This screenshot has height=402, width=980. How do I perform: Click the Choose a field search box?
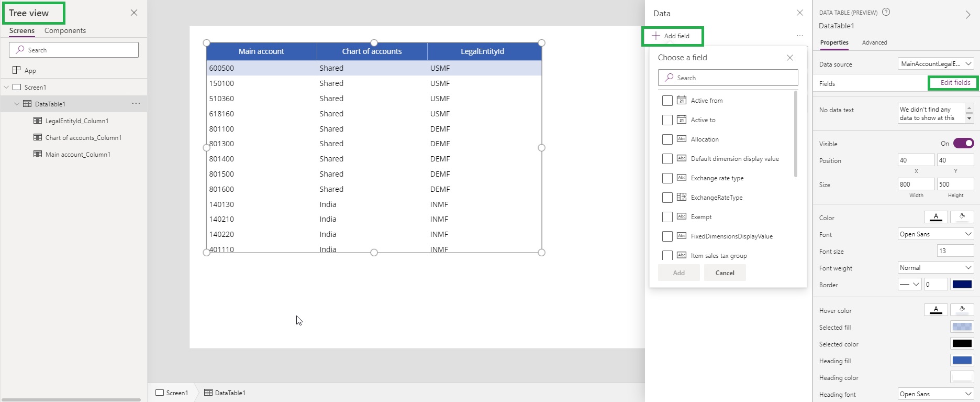point(728,78)
